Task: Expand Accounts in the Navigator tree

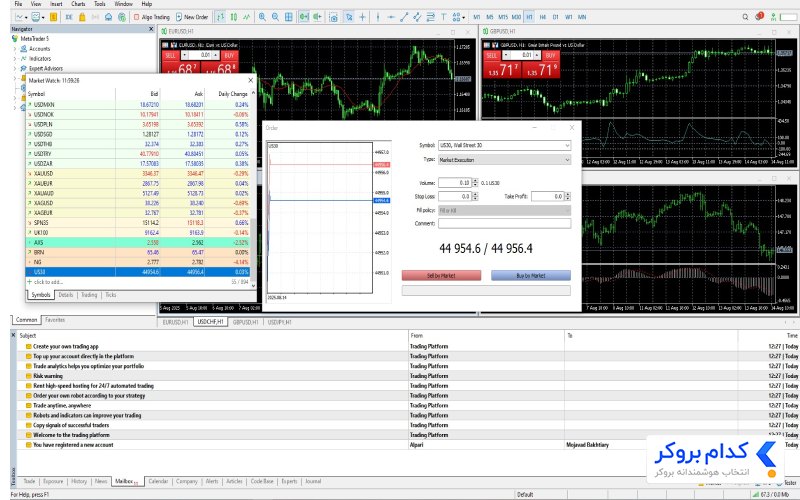Action: (14, 49)
